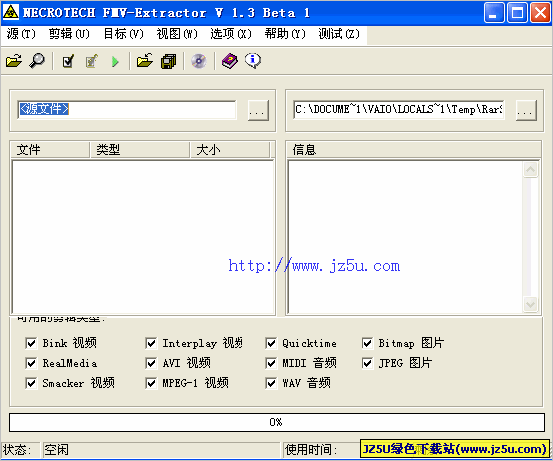This screenshot has width=553, height=461.
Task: Open the purple help book icon
Action: click(x=230, y=61)
